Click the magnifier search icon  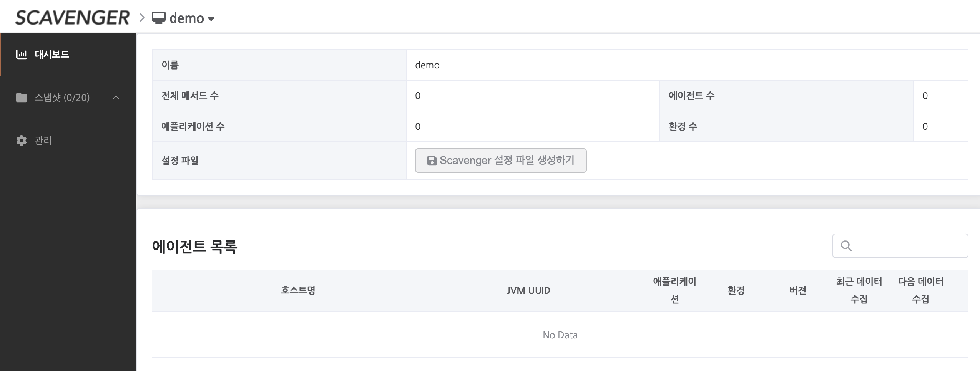pos(846,246)
